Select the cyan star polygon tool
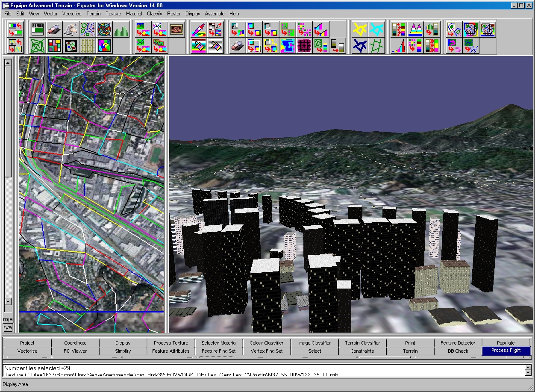This screenshot has width=535, height=392. click(x=376, y=29)
